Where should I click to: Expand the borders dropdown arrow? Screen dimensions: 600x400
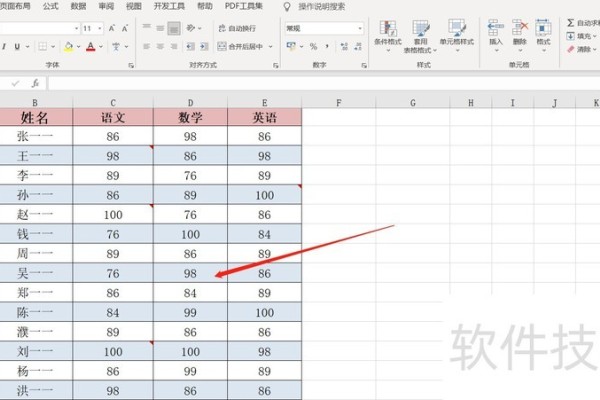coord(53,47)
